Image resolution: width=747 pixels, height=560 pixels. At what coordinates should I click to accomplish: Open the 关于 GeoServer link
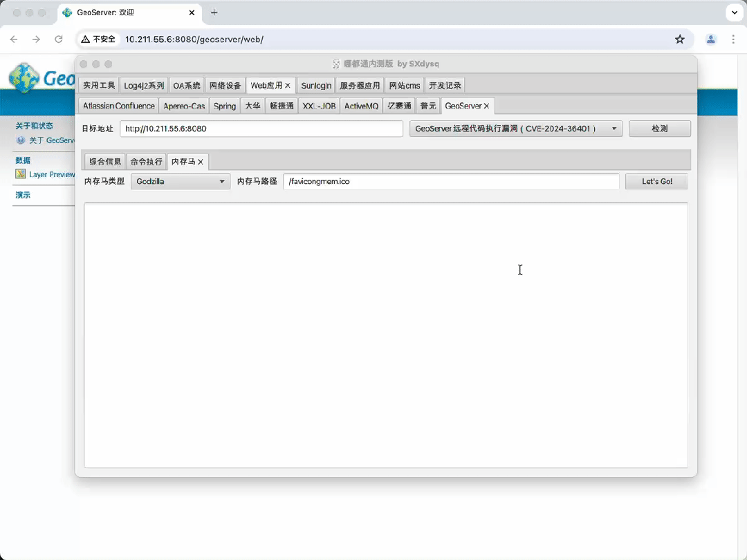point(51,140)
